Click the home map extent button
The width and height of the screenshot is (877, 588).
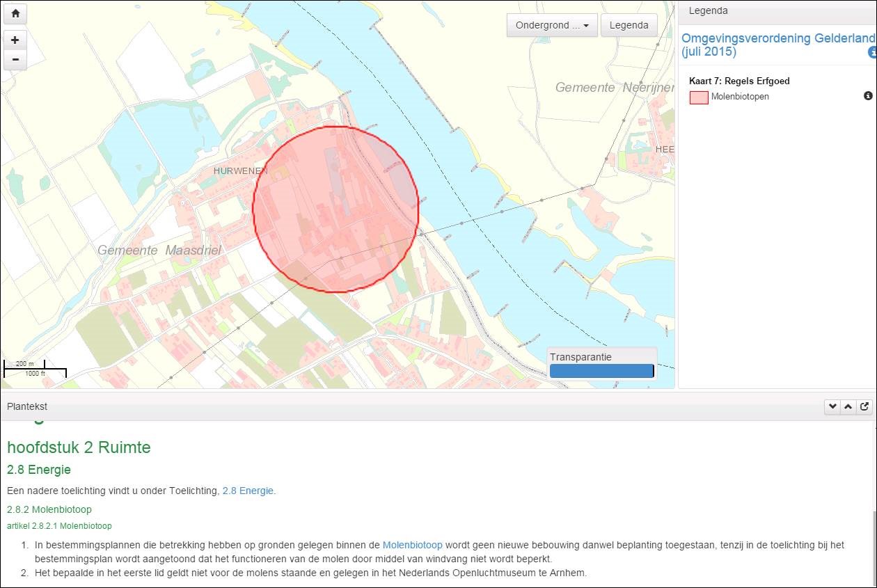[x=15, y=13]
